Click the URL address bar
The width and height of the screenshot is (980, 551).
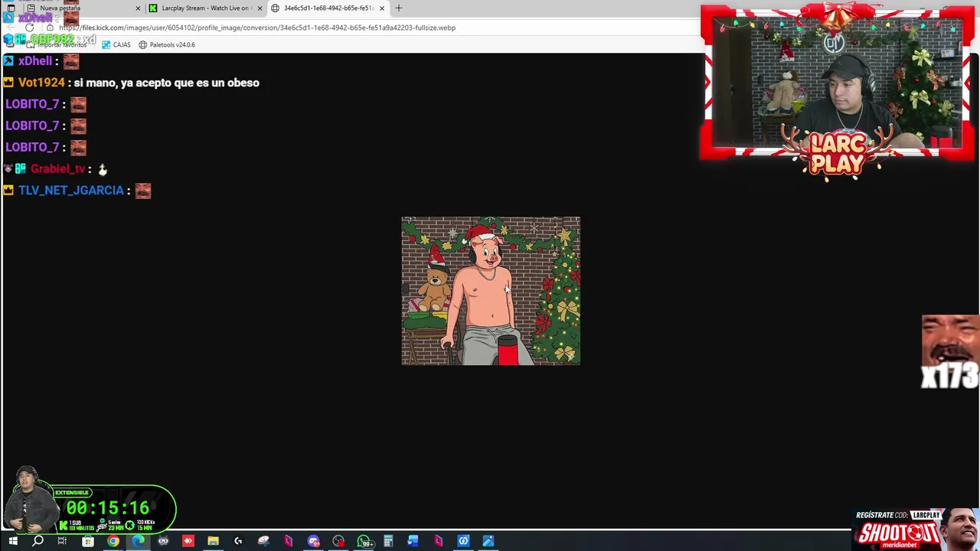tap(257, 28)
